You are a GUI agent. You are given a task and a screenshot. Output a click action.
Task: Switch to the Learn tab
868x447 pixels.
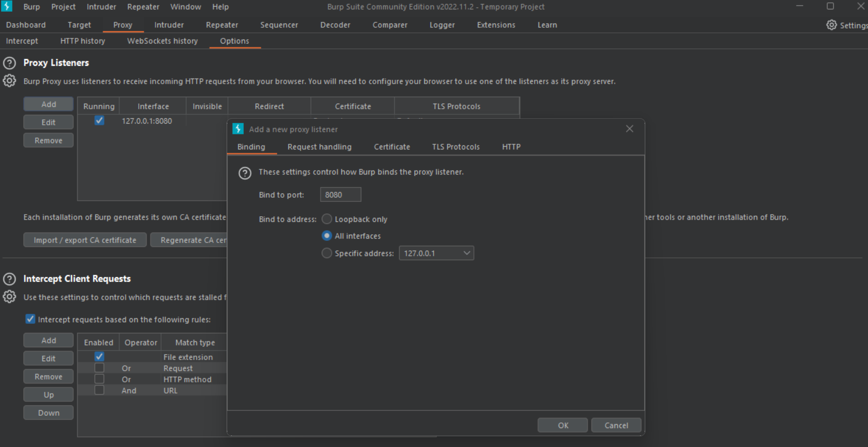coord(547,25)
